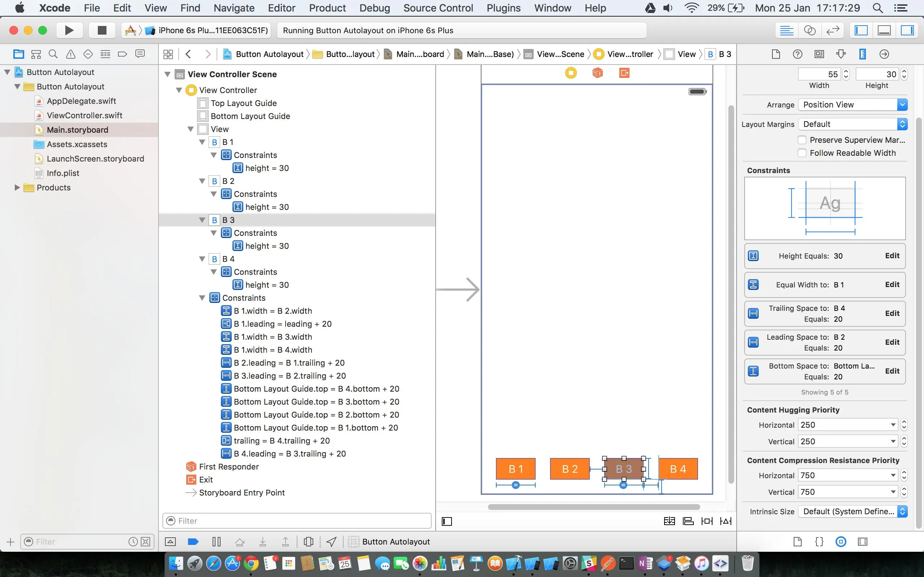This screenshot has width=924, height=577.
Task: Open the Align constraints button
Action: [x=688, y=521]
